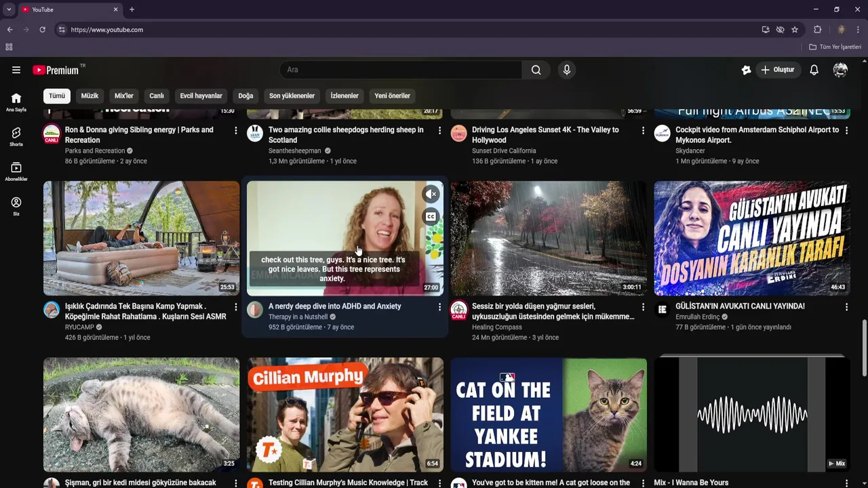Image resolution: width=868 pixels, height=488 pixels.
Task: Click the YouTube Premium logo
Action: 56,70
